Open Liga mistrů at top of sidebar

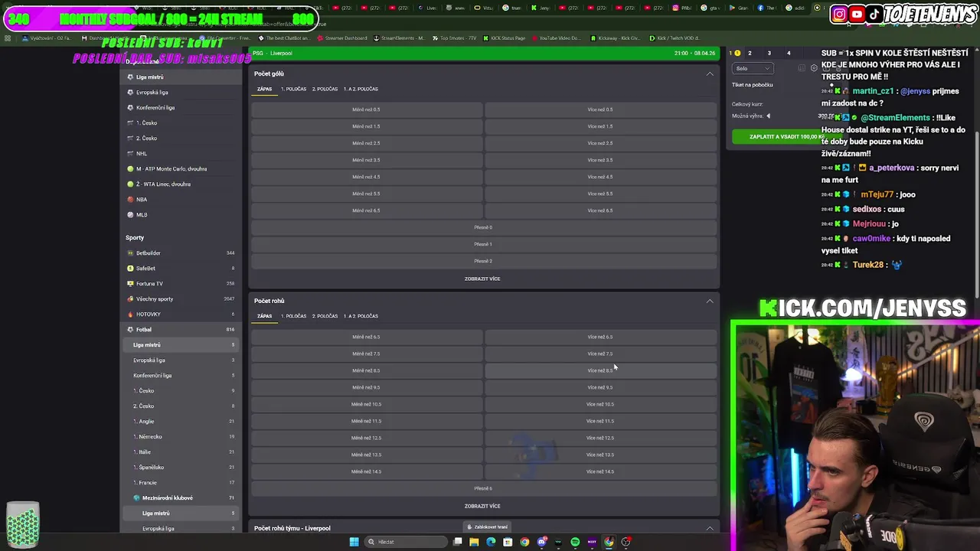coord(181,77)
